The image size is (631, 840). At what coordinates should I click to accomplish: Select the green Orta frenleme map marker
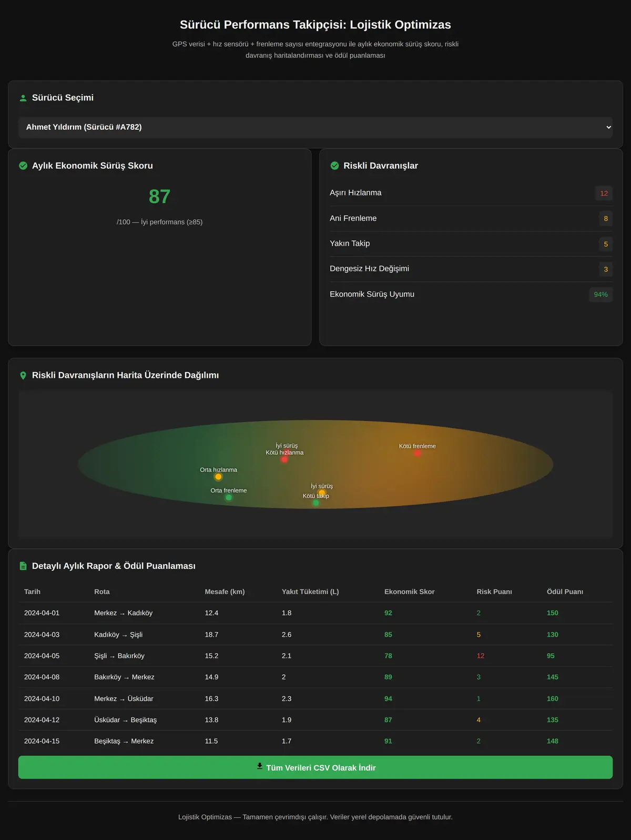[228, 497]
